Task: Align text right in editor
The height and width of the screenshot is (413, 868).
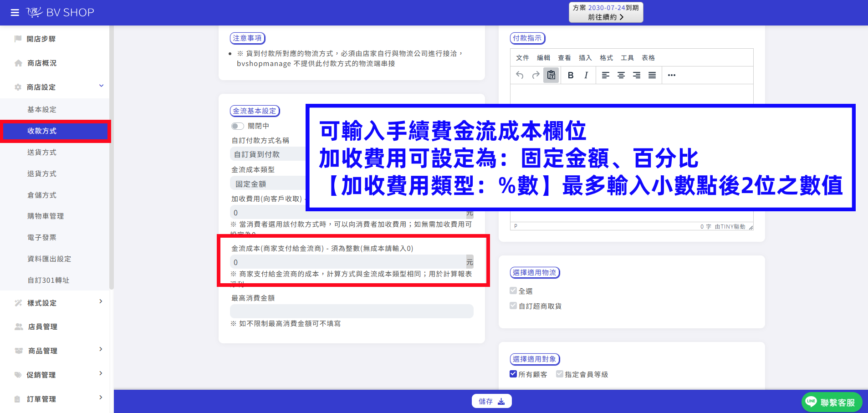Action: [x=637, y=75]
